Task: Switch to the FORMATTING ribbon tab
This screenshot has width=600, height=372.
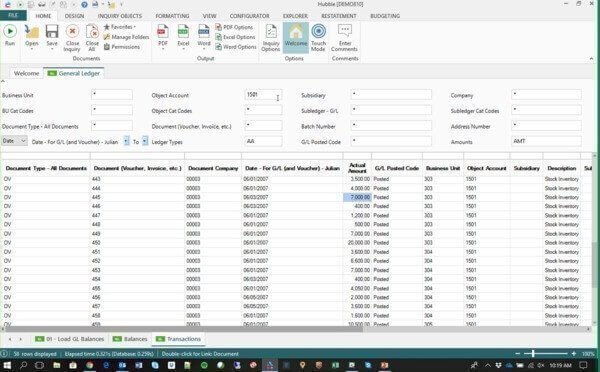Action: [172, 16]
